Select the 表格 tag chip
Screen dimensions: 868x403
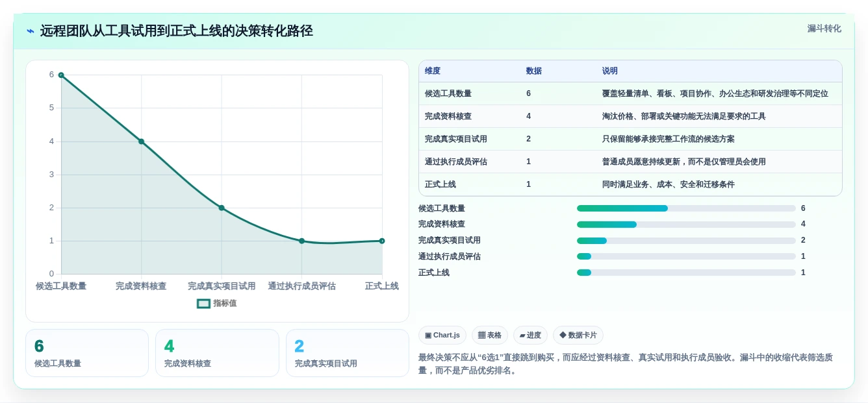coord(490,335)
